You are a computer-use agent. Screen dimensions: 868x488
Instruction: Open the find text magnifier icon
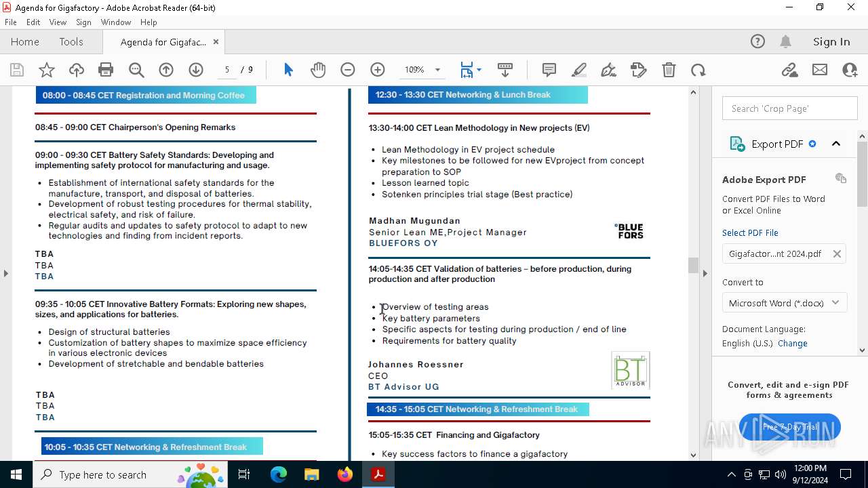[136, 70]
